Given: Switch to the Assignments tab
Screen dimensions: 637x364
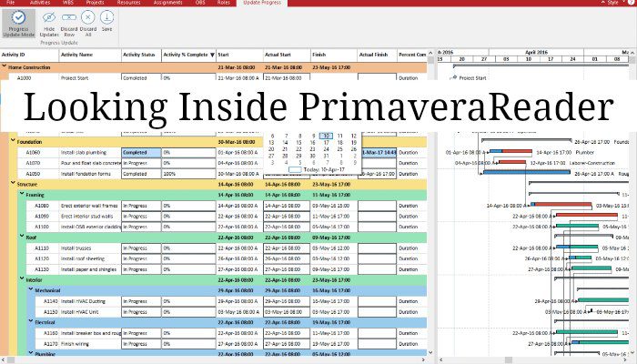Looking at the screenshot, I should [x=167, y=3].
